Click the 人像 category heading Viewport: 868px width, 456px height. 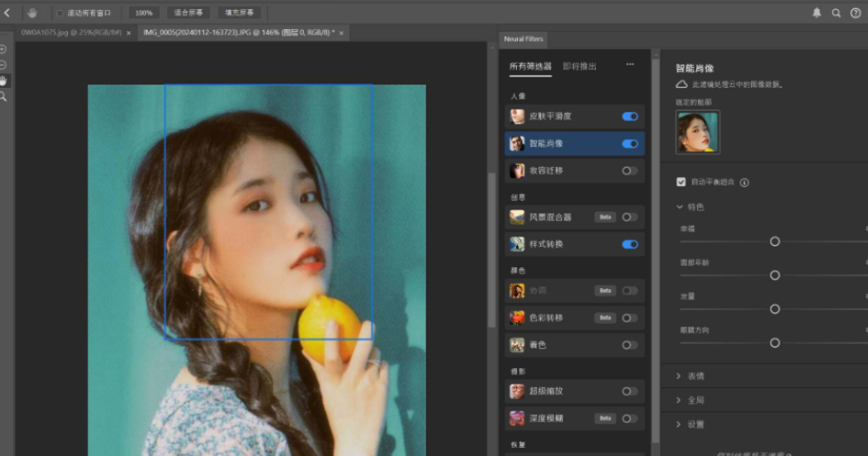tap(518, 96)
